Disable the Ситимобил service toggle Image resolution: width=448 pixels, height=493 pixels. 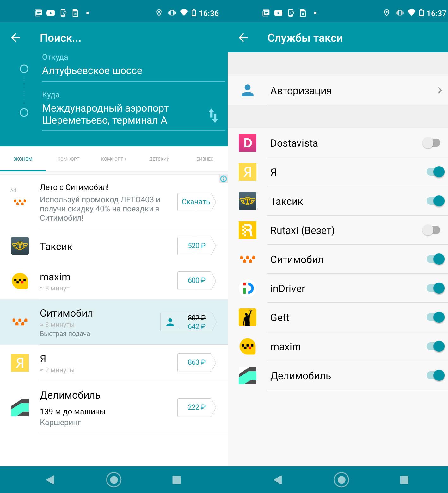[435, 259]
